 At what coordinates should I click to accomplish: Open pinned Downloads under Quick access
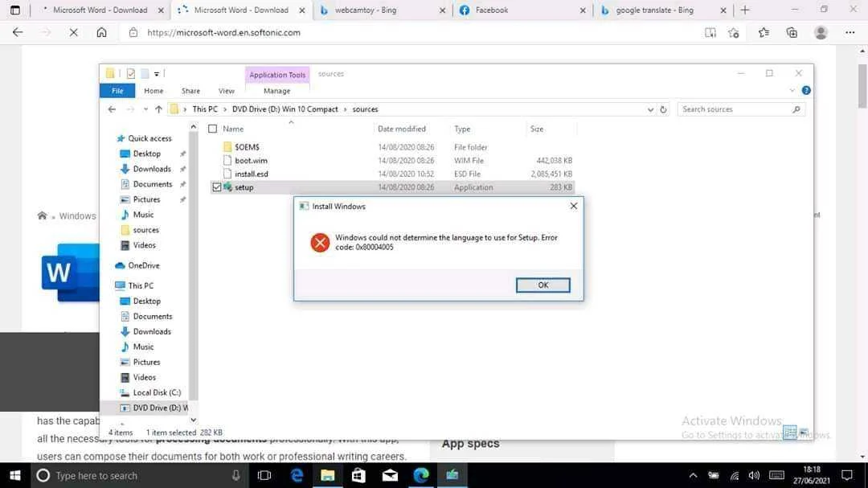pyautogui.click(x=152, y=169)
